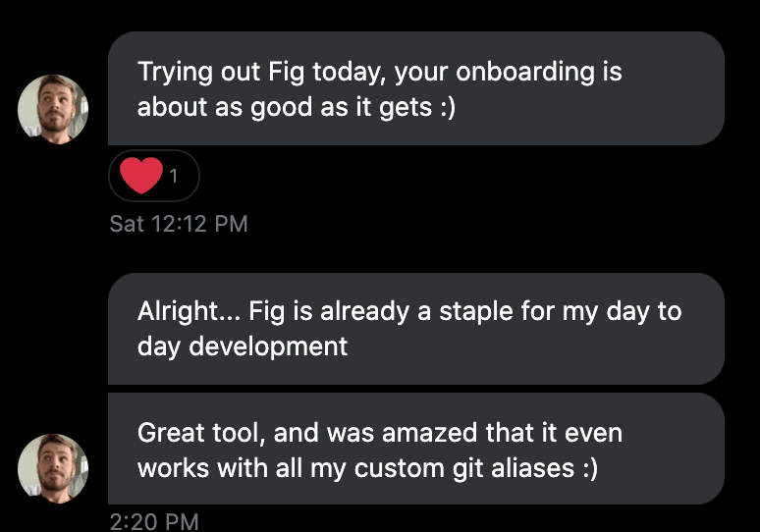Click the "Sat 12:12 PM" timestamp
This screenshot has width=760, height=532.
tap(179, 224)
